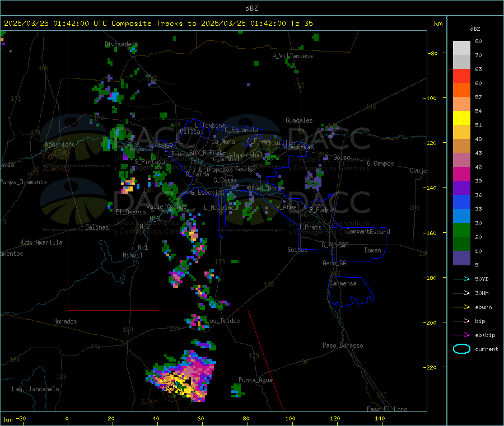504x426 pixels.
Task: Click the 'G_Campos' map label
Action: point(380,163)
